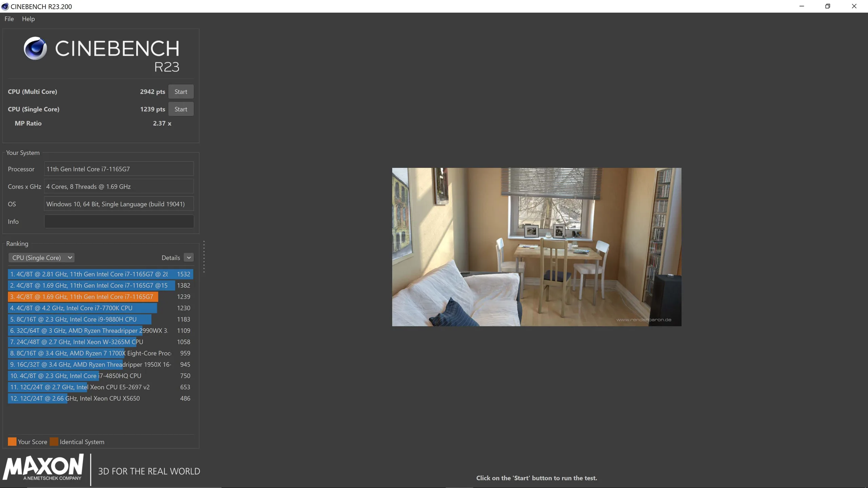Click the 2942 pts multi core score
Image resolution: width=868 pixels, height=488 pixels.
pos(153,91)
